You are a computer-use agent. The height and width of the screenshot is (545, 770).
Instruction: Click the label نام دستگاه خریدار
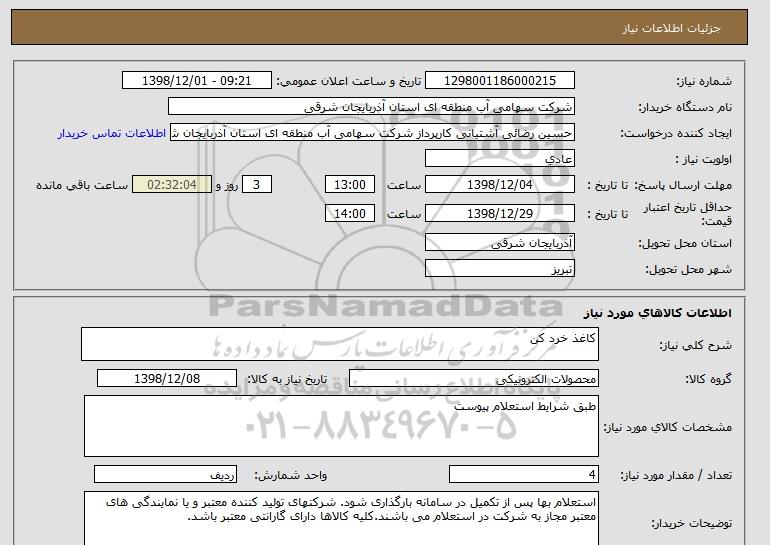(x=685, y=108)
